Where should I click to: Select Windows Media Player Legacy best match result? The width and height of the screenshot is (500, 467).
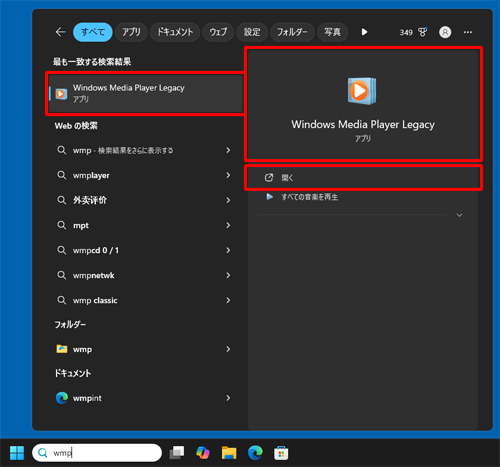point(145,93)
